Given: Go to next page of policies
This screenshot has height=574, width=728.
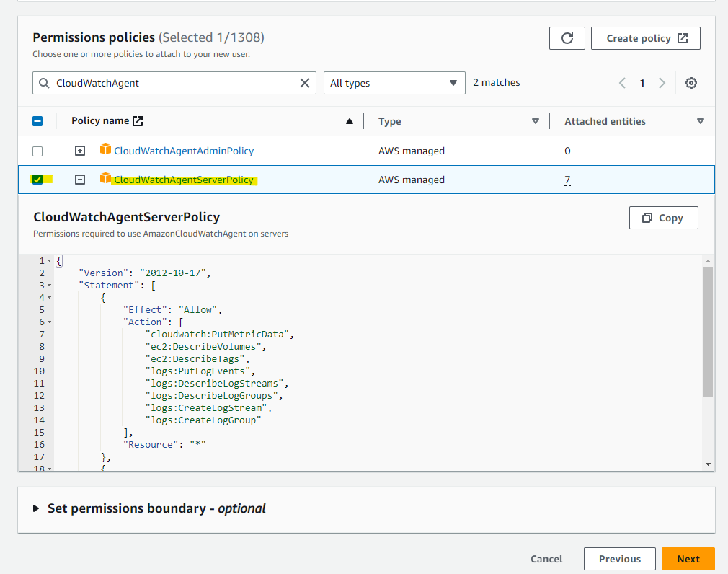Looking at the screenshot, I should coord(662,83).
